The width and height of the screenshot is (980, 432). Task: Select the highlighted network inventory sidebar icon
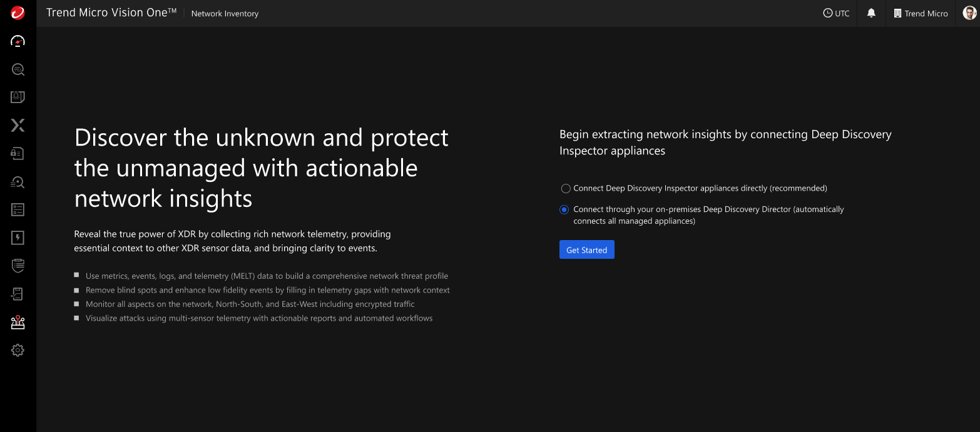pos(18,322)
